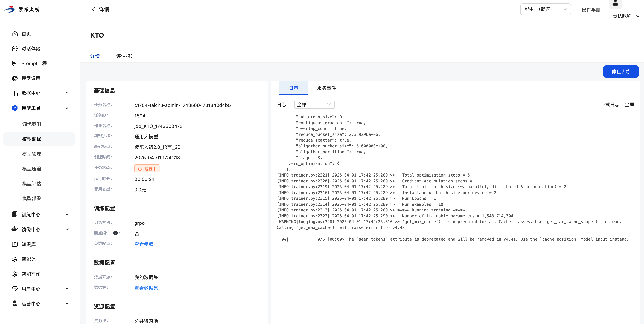Image resolution: width=644 pixels, height=324 pixels.
Task: Click the 模型工具 cube icon
Action: [x=15, y=108]
